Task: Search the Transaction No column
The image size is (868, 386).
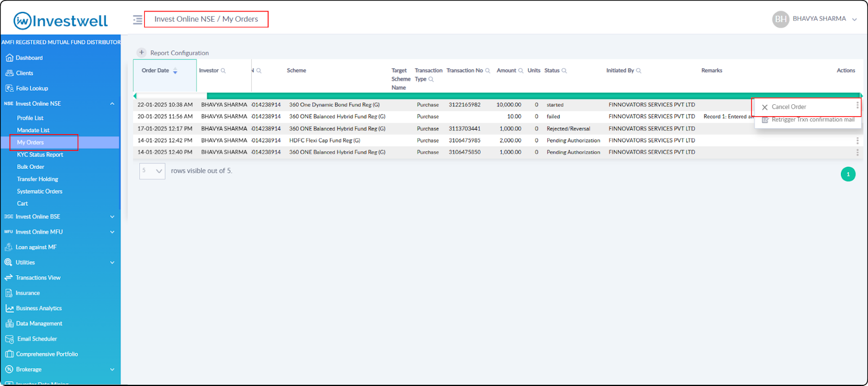Action: [x=488, y=71]
